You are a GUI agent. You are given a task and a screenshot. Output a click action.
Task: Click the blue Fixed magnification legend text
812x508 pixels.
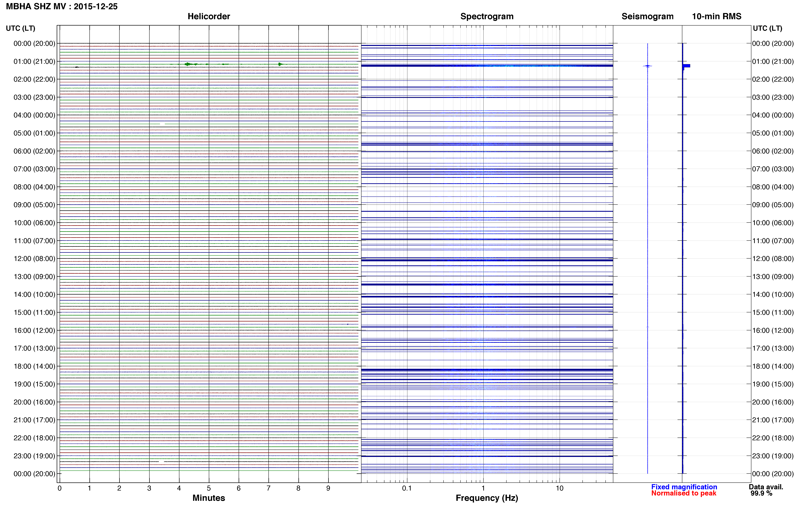(684, 487)
